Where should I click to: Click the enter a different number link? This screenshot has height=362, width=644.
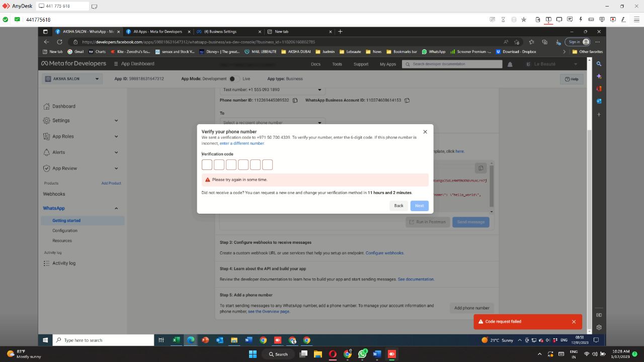(242, 143)
